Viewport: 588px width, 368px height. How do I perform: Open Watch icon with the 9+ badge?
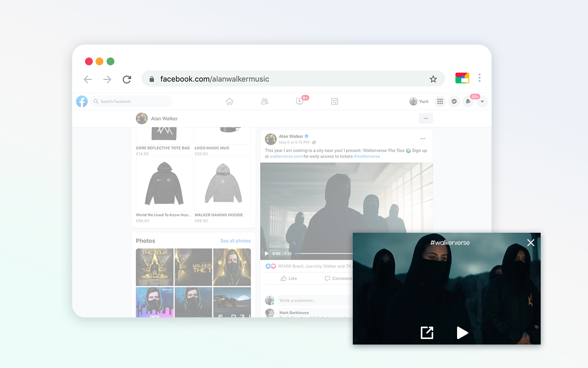click(x=300, y=101)
